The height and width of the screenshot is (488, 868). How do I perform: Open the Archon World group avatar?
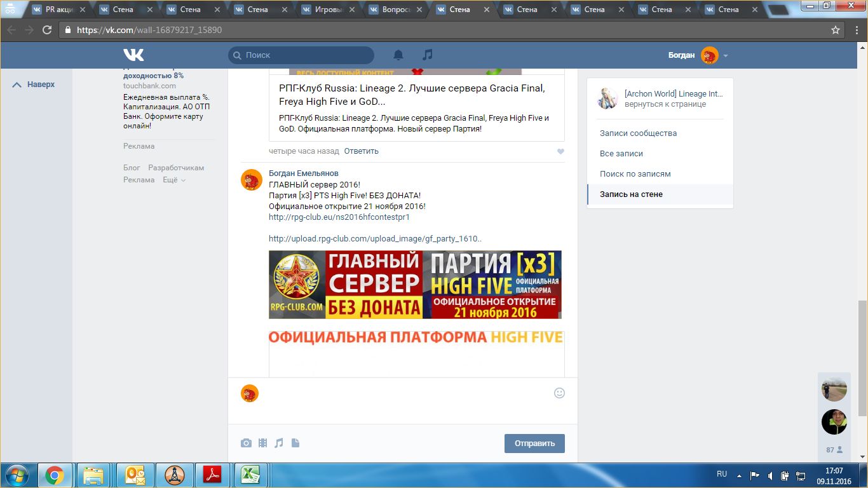608,98
